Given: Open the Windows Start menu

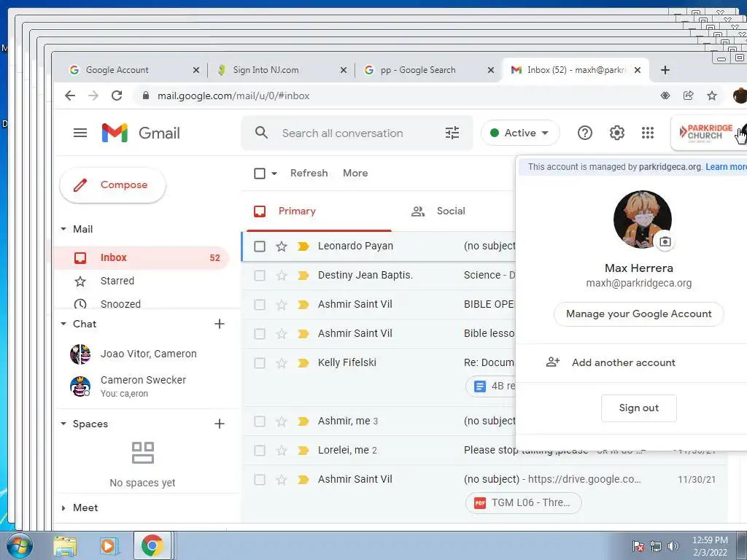Looking at the screenshot, I should click(x=19, y=545).
